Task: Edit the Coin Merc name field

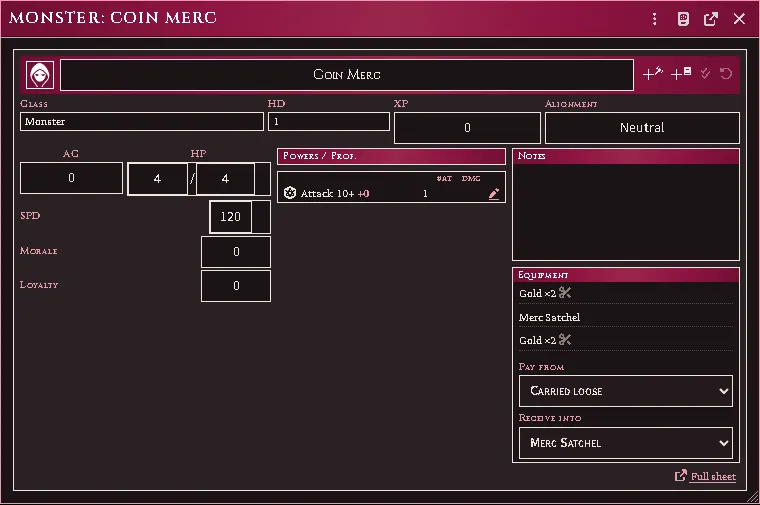Action: click(x=347, y=75)
